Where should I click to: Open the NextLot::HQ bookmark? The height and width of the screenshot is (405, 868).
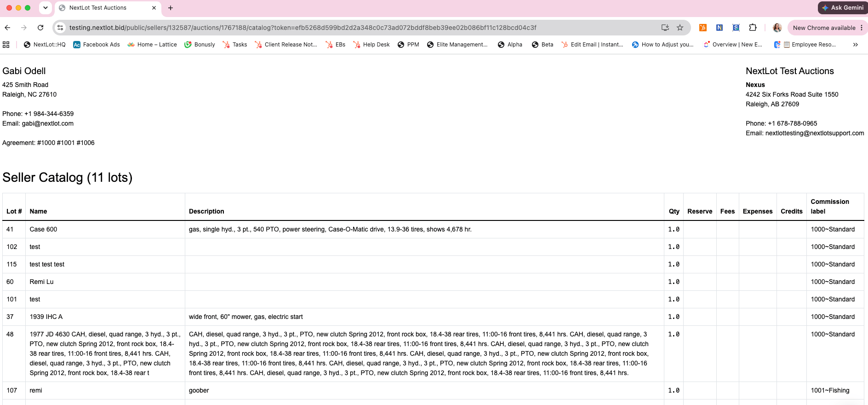[45, 45]
